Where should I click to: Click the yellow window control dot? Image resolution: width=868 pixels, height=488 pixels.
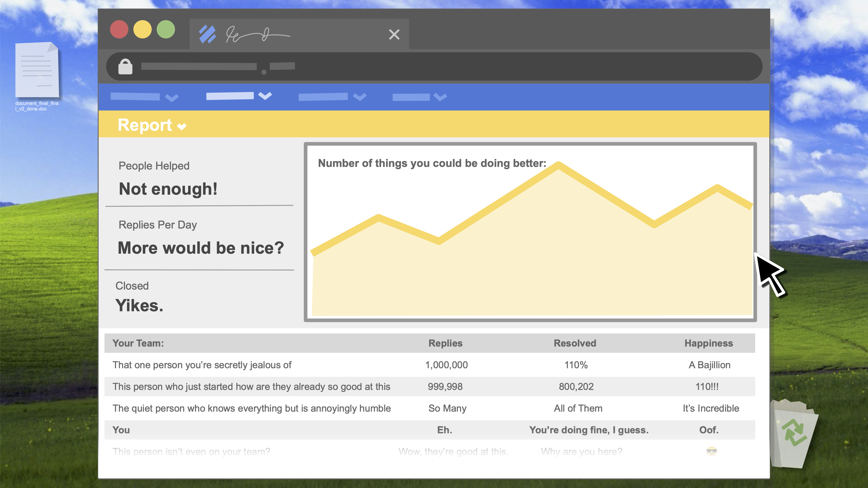143,29
